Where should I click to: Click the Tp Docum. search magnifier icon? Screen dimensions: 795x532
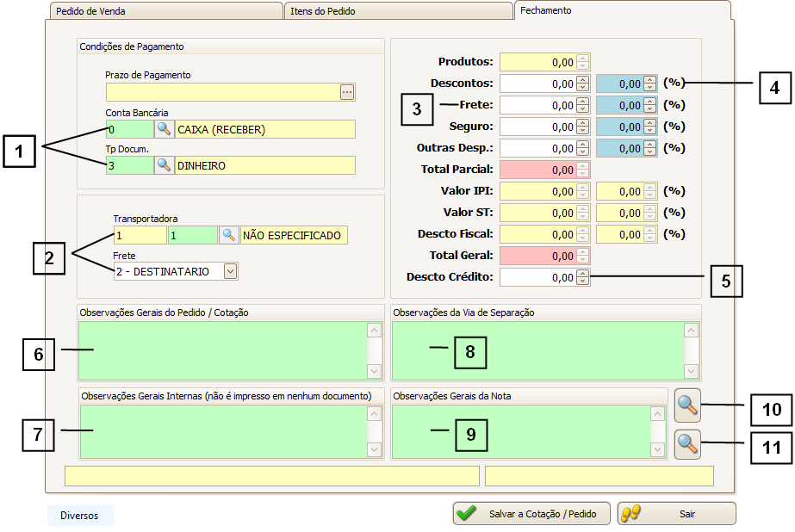pyautogui.click(x=164, y=165)
